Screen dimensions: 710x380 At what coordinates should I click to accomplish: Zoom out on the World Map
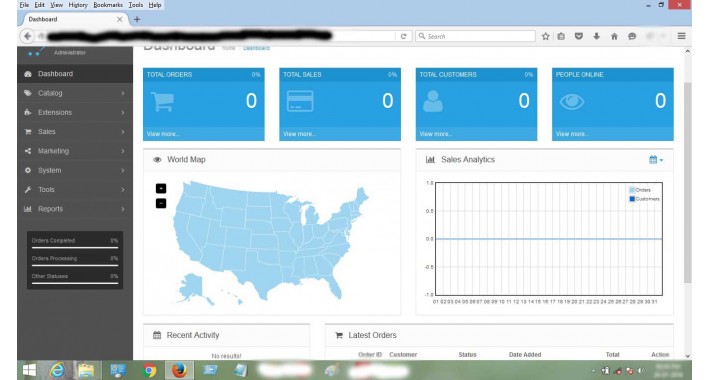tap(161, 203)
